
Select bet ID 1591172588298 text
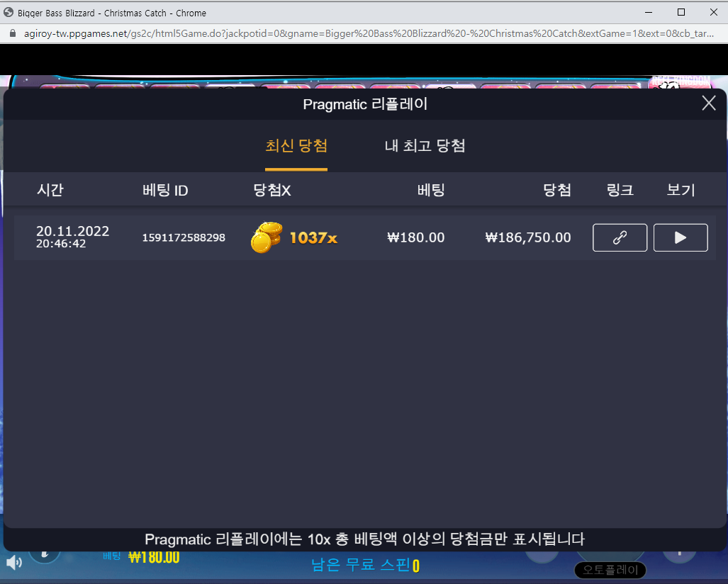point(184,237)
